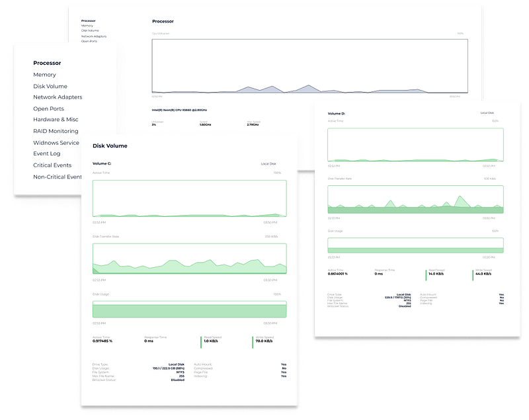
Task: Open the Event Log
Action: pyautogui.click(x=49, y=153)
